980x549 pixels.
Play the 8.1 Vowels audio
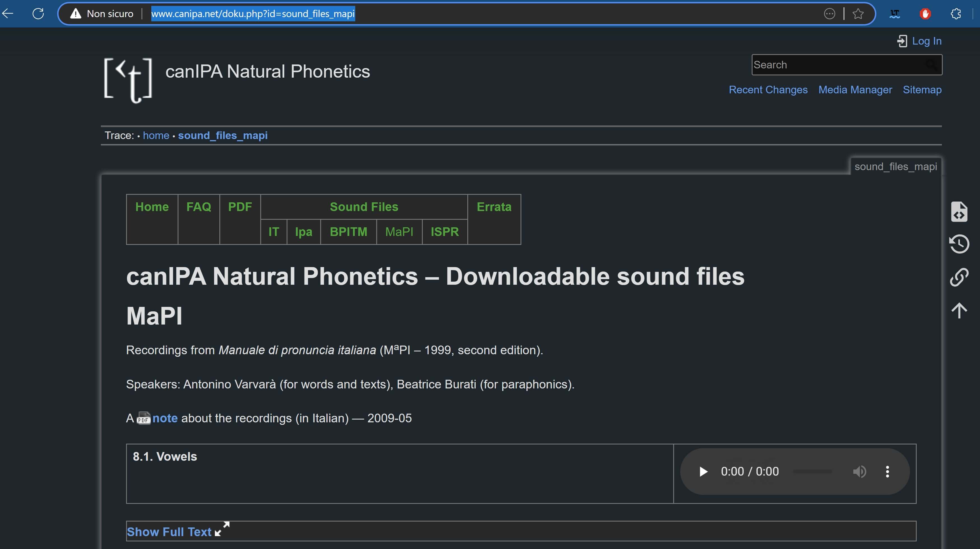(x=703, y=471)
